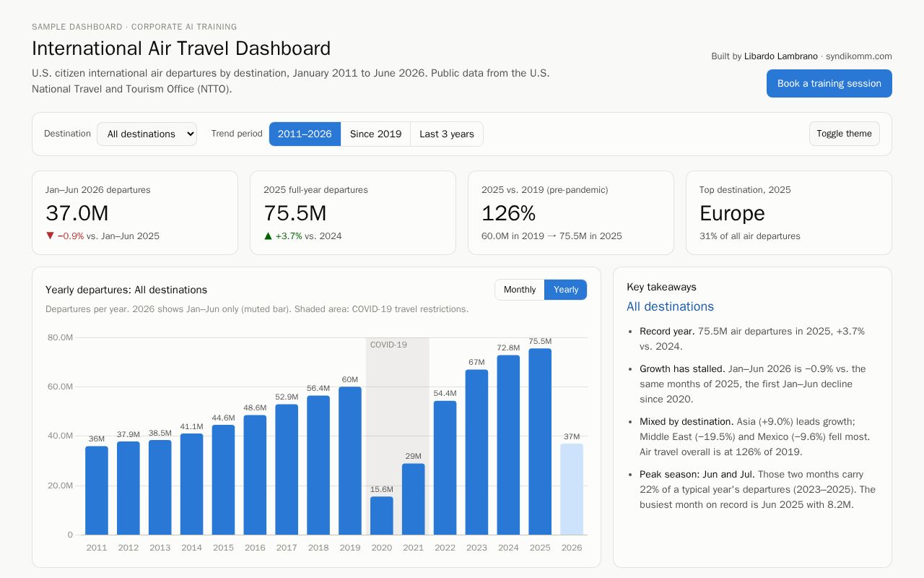Click the Growth has stalled takeaway bullet
Screen dimensions: 924x578
(x=752, y=384)
